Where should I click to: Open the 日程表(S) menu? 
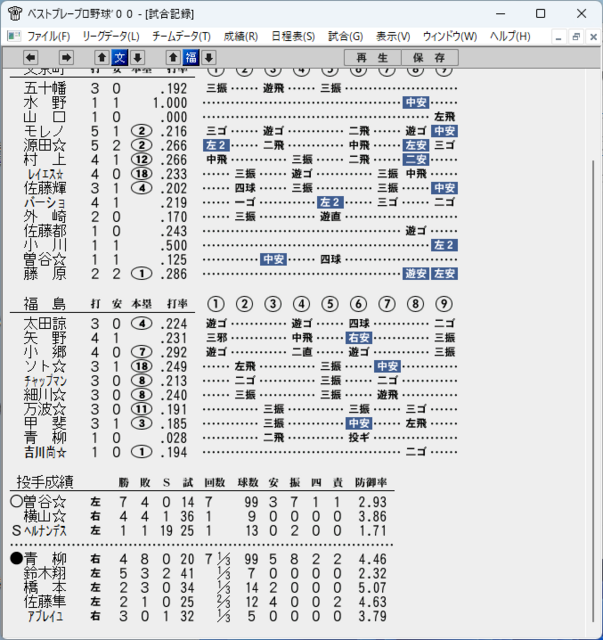tap(293, 36)
